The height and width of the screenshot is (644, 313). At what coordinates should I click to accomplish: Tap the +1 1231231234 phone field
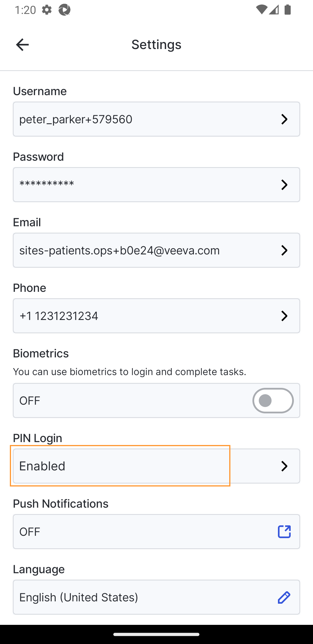click(x=139, y=316)
